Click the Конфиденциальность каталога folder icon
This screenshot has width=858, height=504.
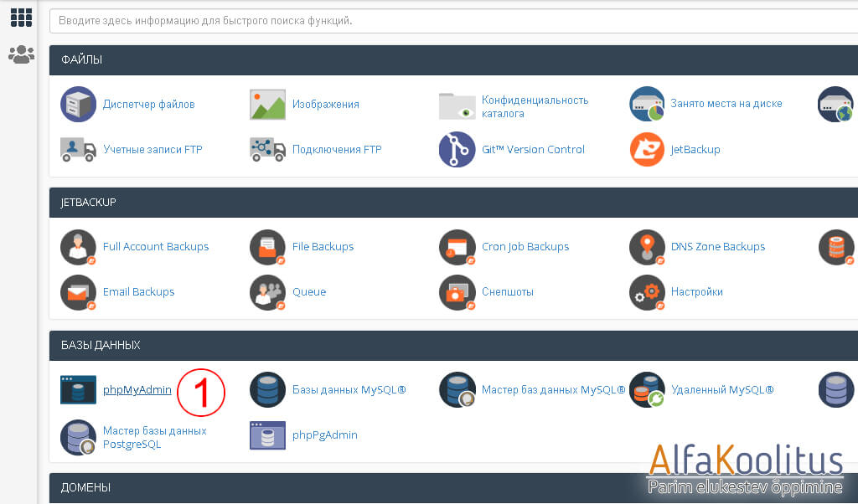(x=457, y=105)
